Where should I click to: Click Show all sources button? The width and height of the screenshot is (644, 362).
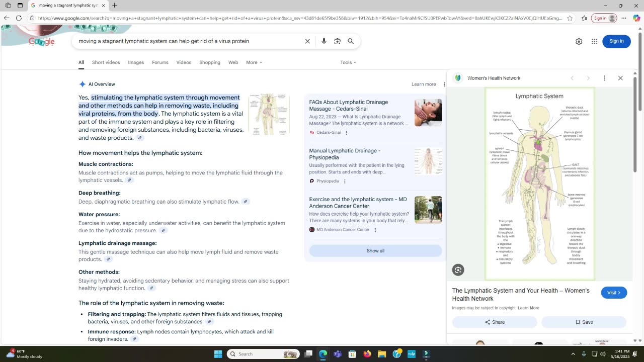tap(375, 251)
